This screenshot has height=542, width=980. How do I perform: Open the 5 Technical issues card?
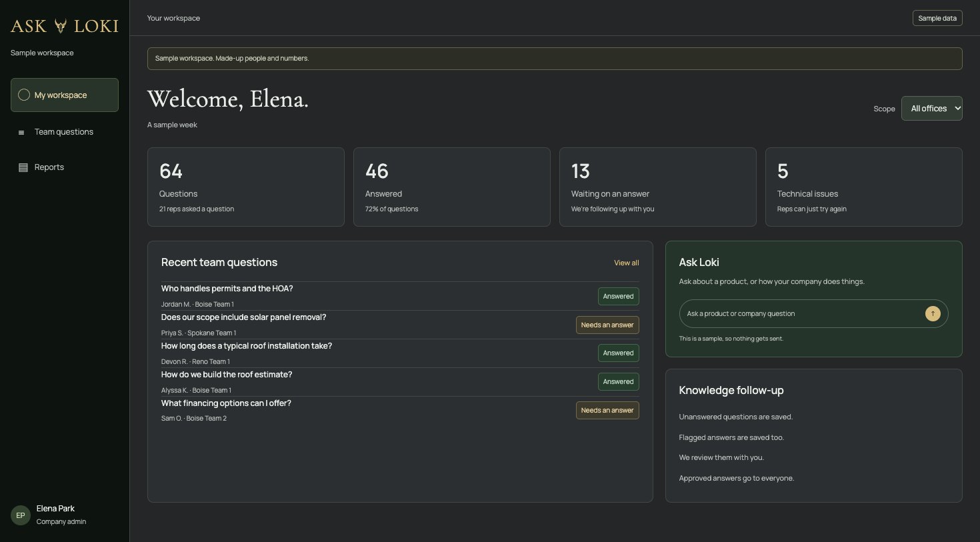tap(864, 187)
